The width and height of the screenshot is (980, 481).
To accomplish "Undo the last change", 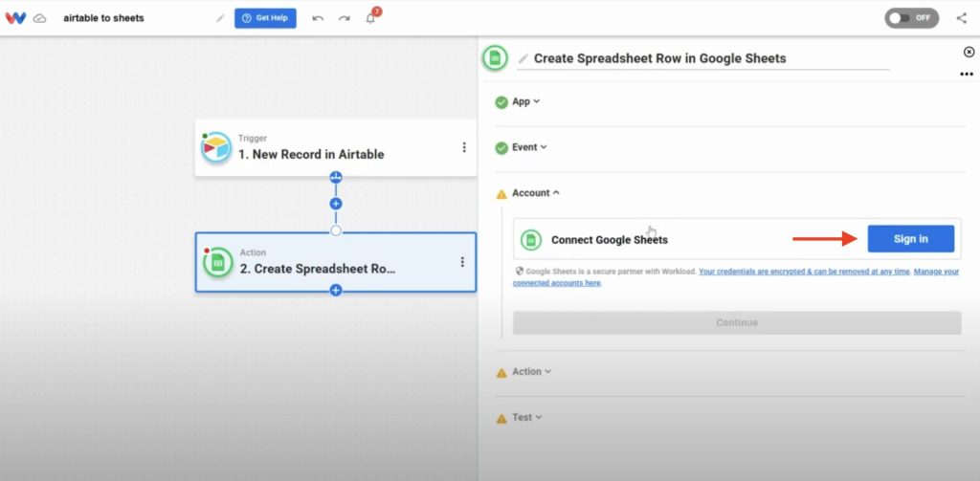I will [318, 18].
